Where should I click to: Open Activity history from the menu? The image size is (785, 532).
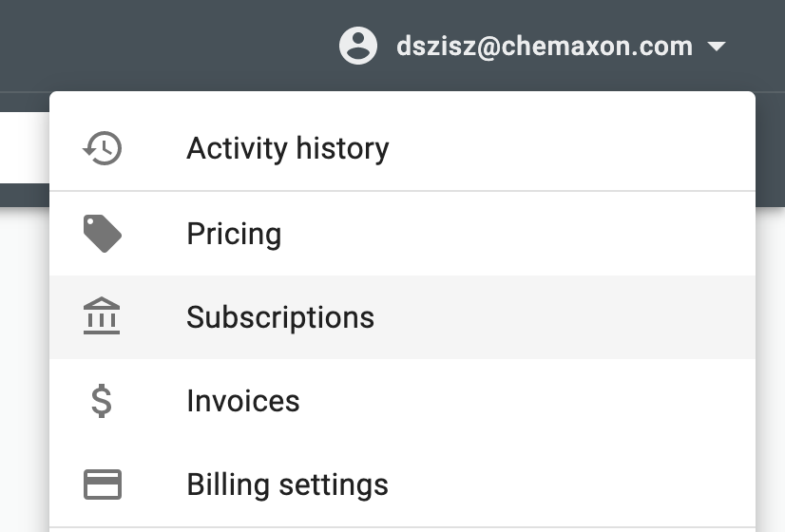click(x=287, y=148)
